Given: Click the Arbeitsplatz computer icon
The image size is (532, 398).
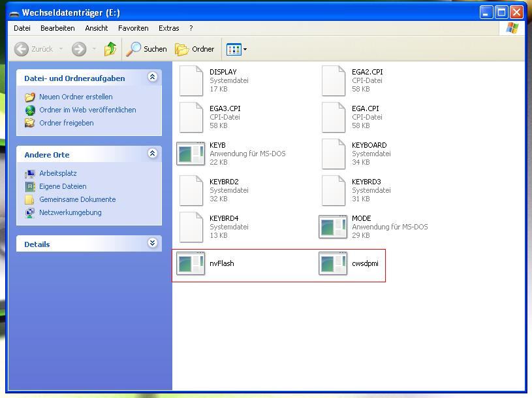Looking at the screenshot, I should pos(30,174).
